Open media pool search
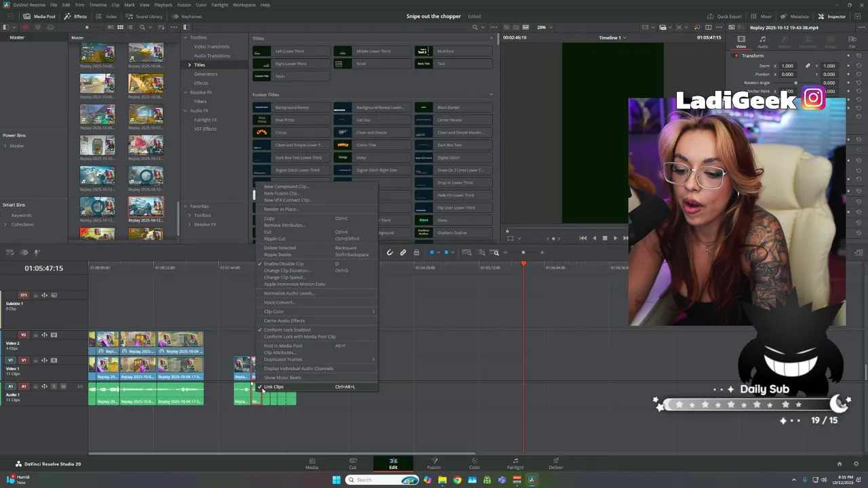Viewport: 868px width, 488px height. coord(142,27)
